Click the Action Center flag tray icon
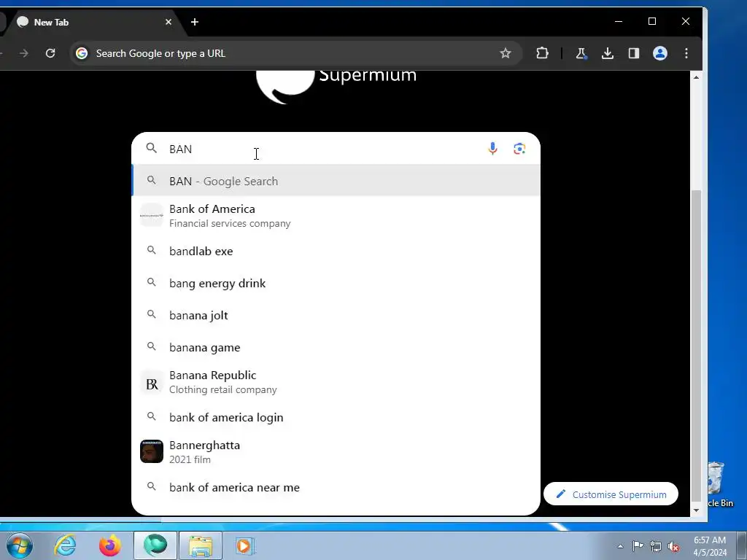 tap(638, 546)
